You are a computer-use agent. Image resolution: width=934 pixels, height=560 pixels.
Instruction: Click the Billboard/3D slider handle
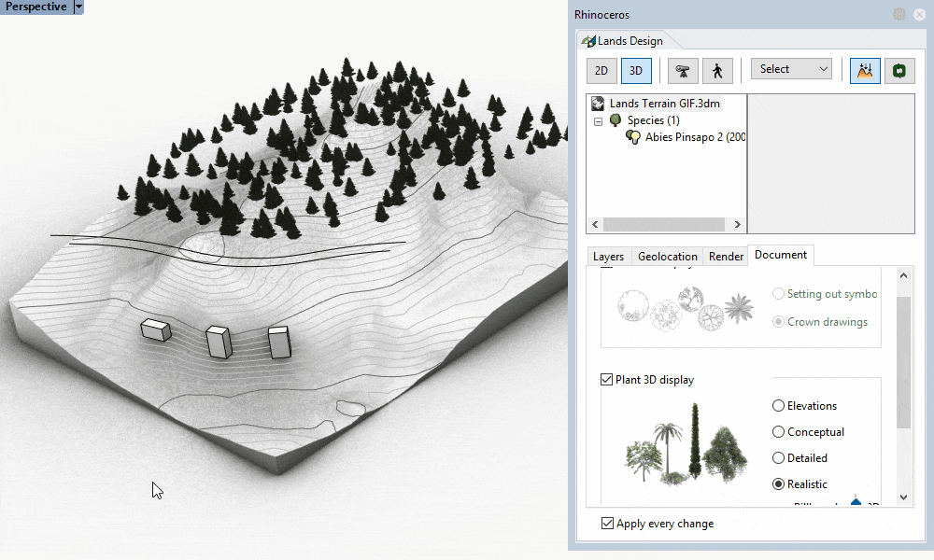[x=856, y=501]
